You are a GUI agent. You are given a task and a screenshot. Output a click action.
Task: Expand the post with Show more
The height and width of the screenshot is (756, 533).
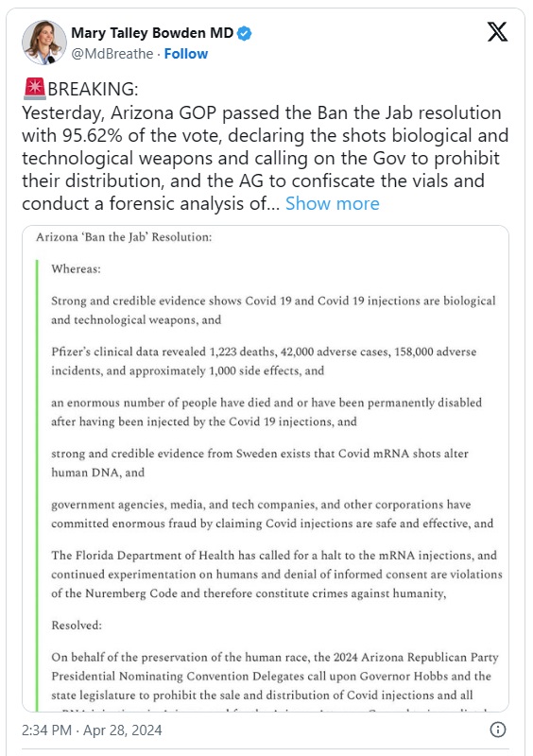pyautogui.click(x=333, y=203)
